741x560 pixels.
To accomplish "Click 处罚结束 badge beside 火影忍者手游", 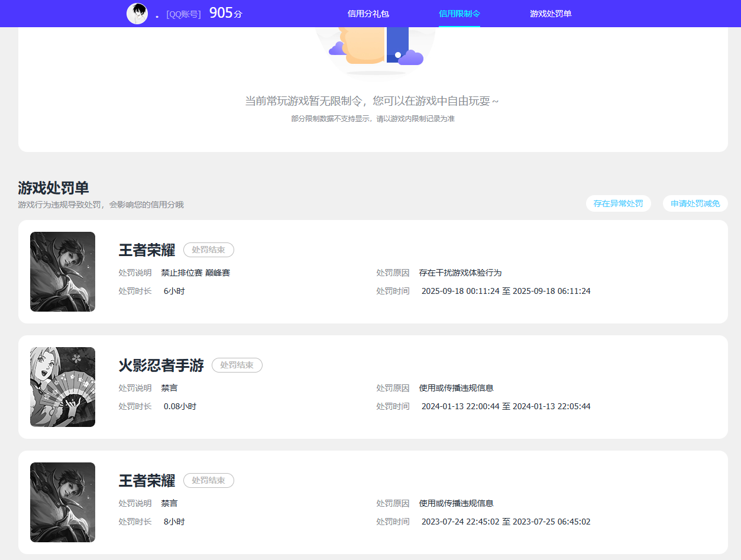I will (x=237, y=365).
